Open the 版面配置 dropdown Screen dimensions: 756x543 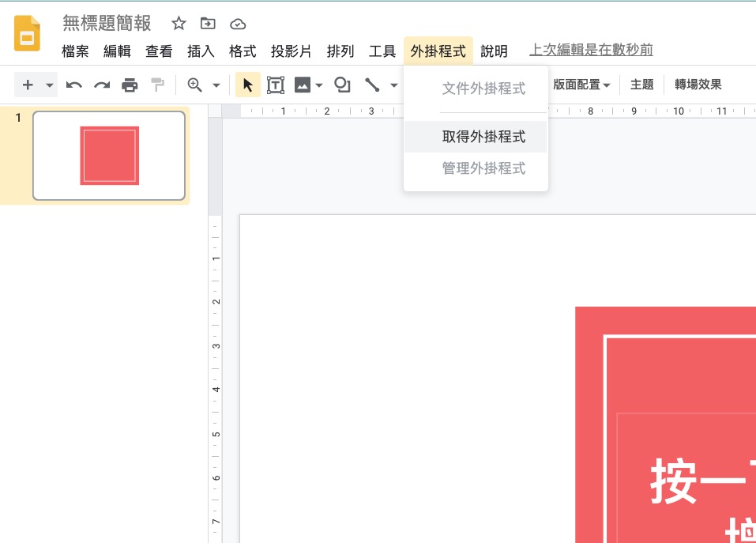pyautogui.click(x=581, y=85)
